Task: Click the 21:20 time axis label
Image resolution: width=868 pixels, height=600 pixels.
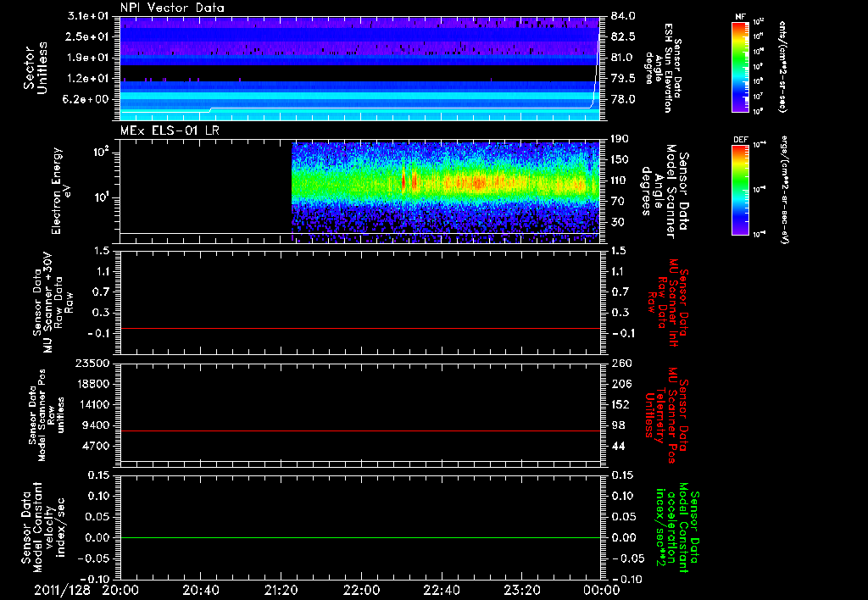Action: [281, 590]
